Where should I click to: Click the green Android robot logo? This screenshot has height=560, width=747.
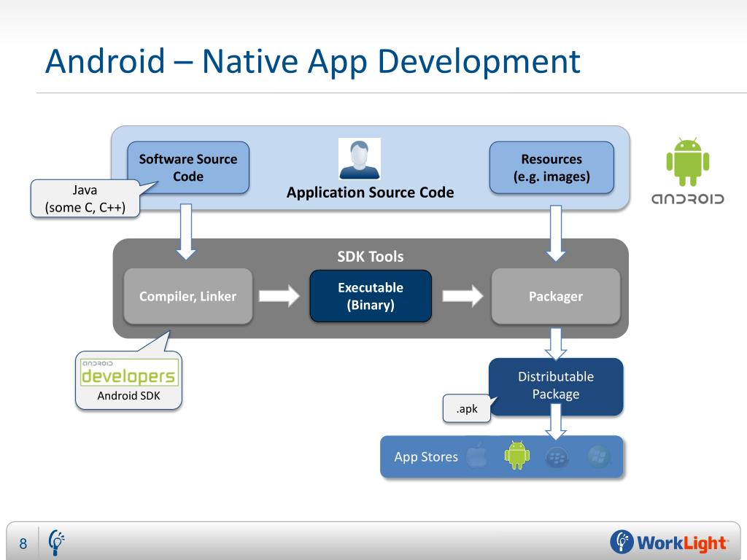pos(687,161)
